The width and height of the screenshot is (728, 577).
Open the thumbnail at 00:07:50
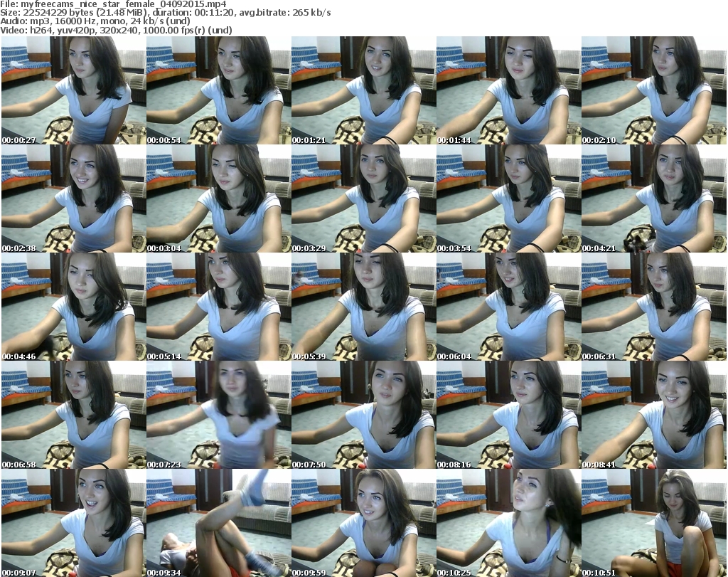coord(363,415)
